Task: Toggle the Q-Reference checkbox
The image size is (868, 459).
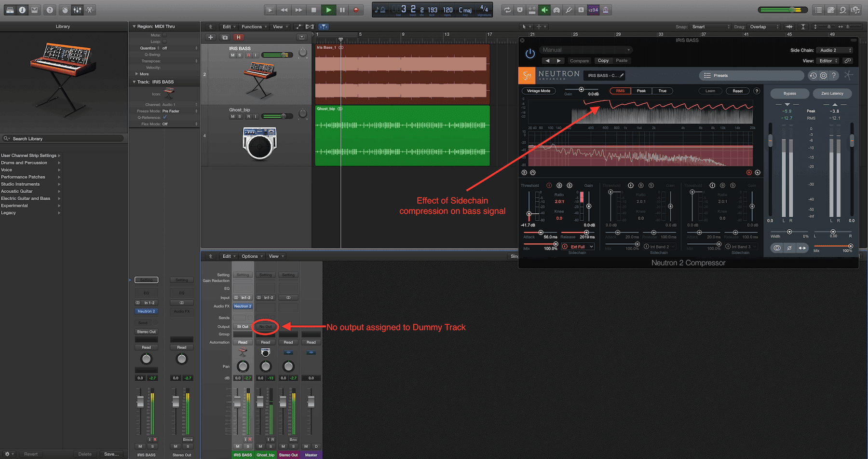Action: point(164,117)
